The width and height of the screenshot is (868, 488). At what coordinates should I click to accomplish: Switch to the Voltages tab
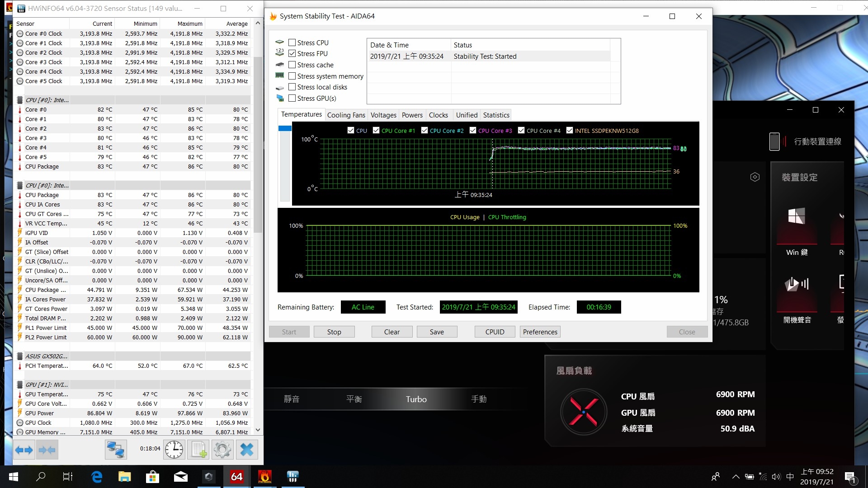(383, 115)
